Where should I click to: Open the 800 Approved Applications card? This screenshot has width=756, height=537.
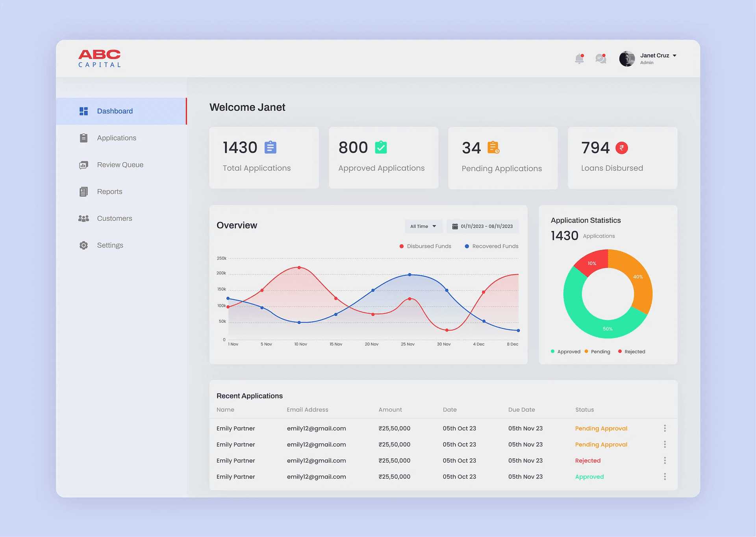click(x=384, y=158)
